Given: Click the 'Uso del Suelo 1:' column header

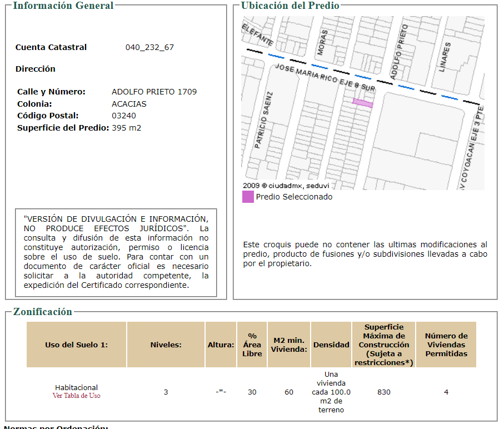Looking at the screenshot, I should click(77, 345).
